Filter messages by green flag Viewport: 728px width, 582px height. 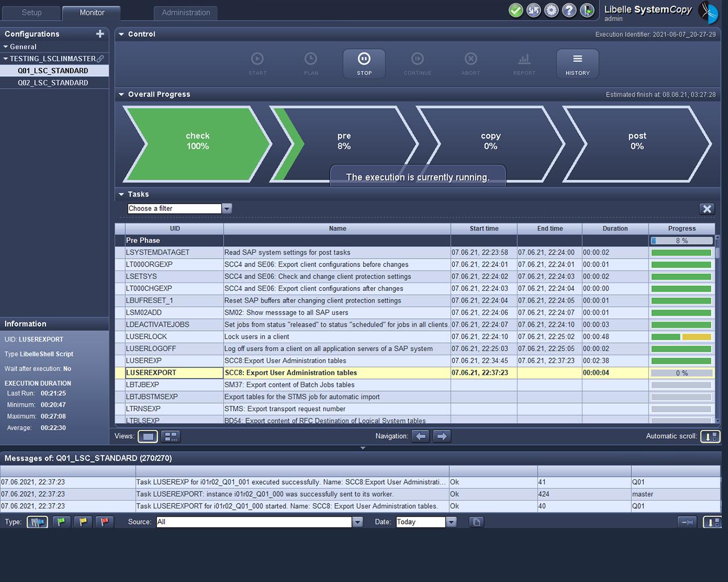point(61,522)
